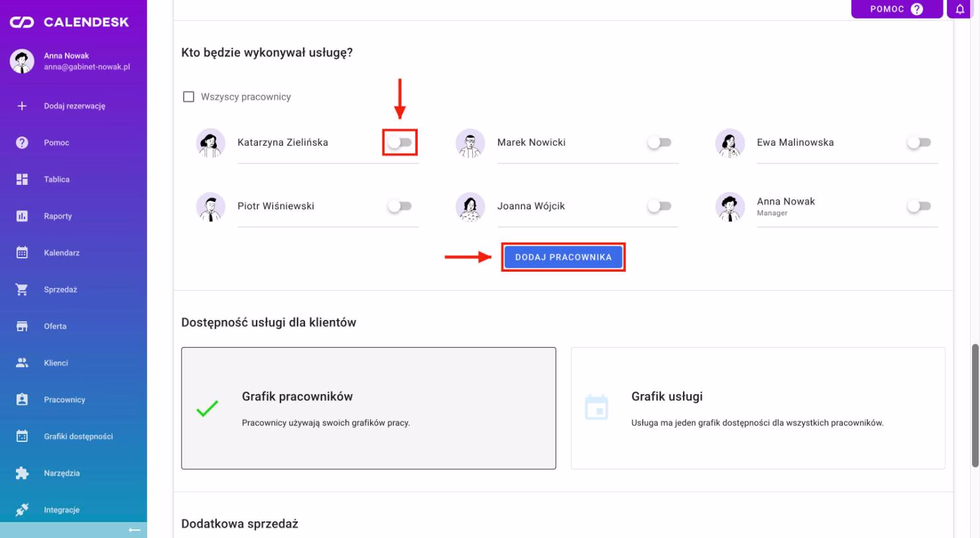Open the Tablica dashboard icon
Viewport: 980px width, 538px height.
point(22,180)
